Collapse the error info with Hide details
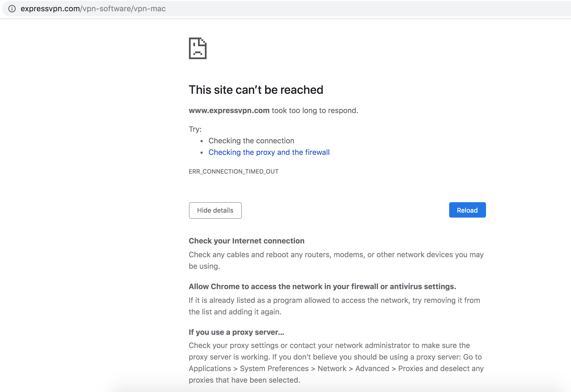The height and width of the screenshot is (392, 571). [x=215, y=210]
